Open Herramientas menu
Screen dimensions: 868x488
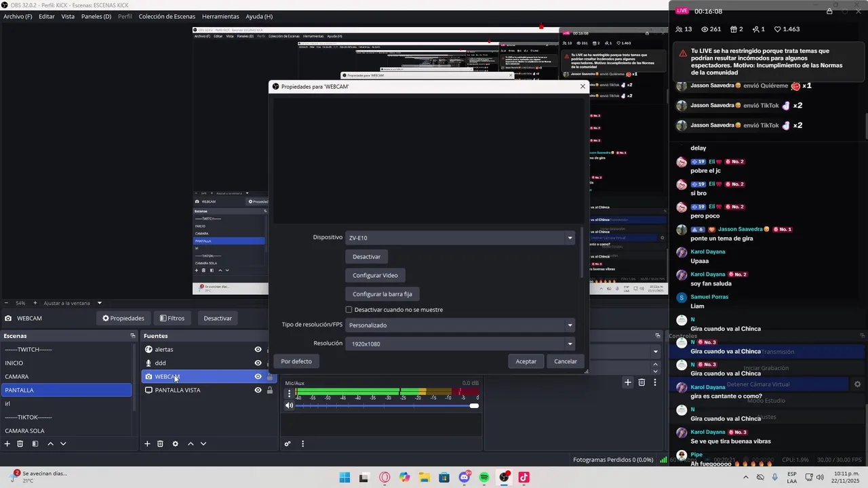[x=220, y=16]
